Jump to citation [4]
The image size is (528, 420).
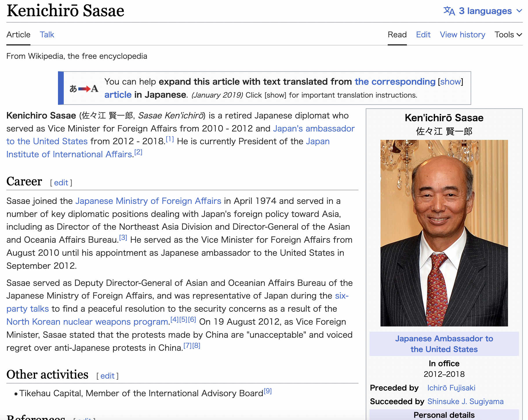(174, 319)
